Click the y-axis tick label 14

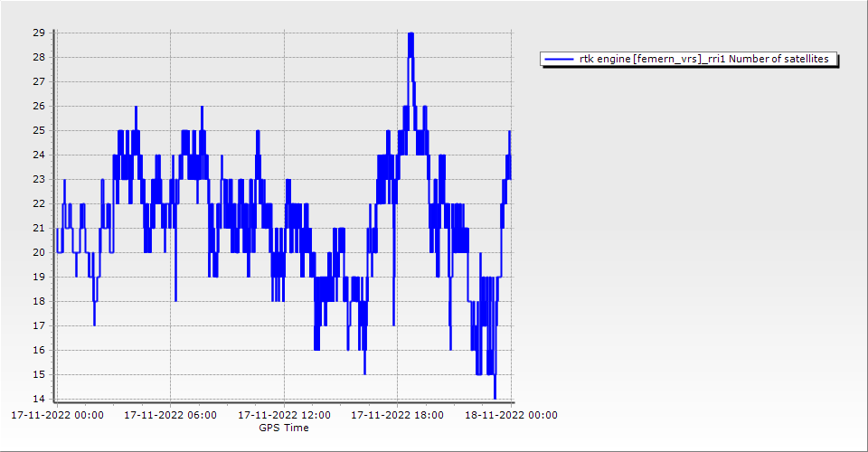39,399
